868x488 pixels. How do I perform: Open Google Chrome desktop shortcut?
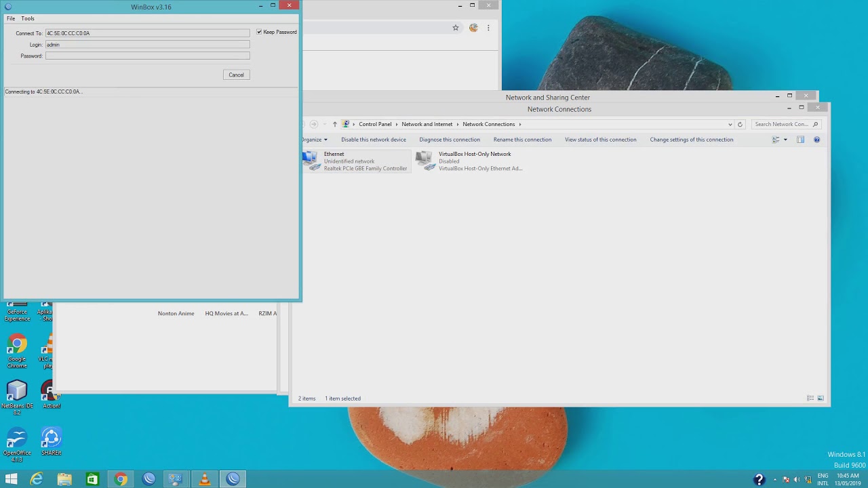(x=17, y=352)
